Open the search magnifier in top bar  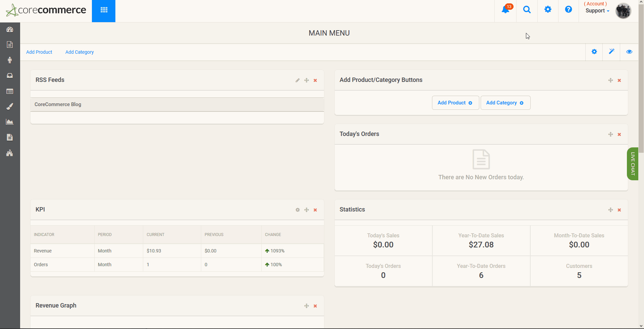(x=527, y=9)
